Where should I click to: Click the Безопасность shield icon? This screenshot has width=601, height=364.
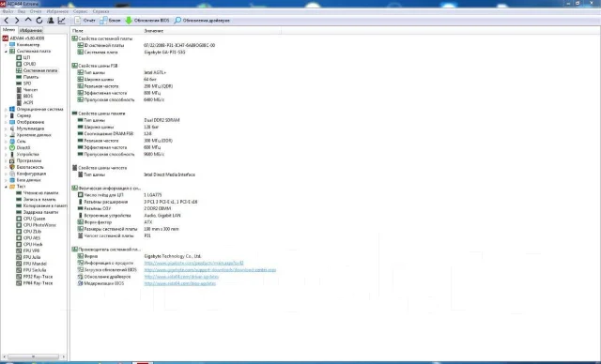(x=12, y=167)
